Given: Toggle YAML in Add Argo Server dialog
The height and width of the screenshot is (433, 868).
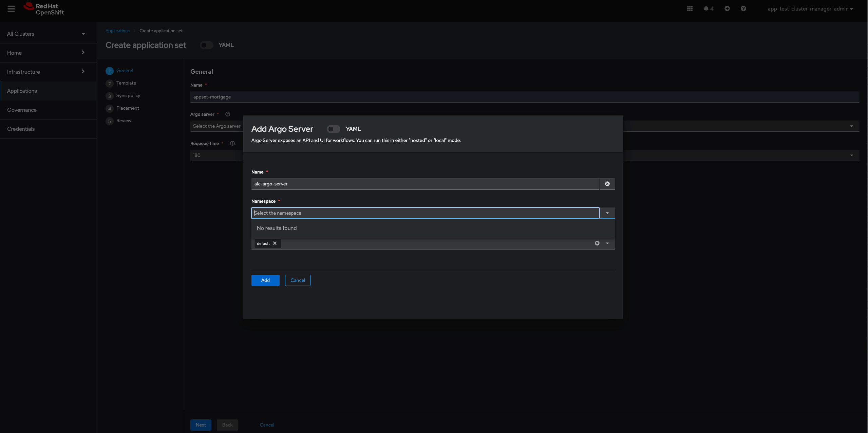Looking at the screenshot, I should [333, 129].
